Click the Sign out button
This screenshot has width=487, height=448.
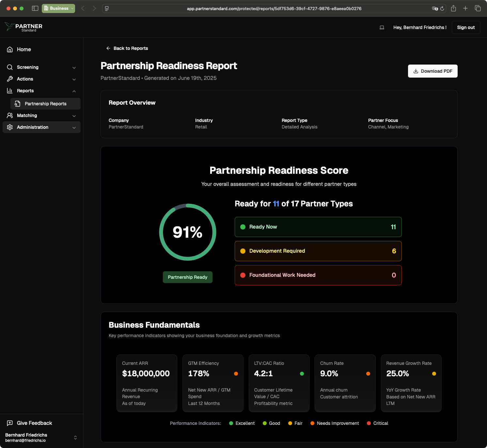(x=466, y=27)
